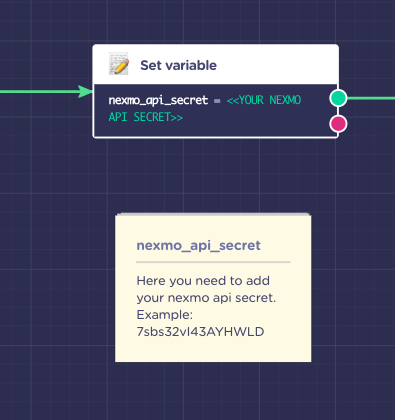Click the pink failure output connector
Viewport: 395px width, 420px height.
[338, 124]
